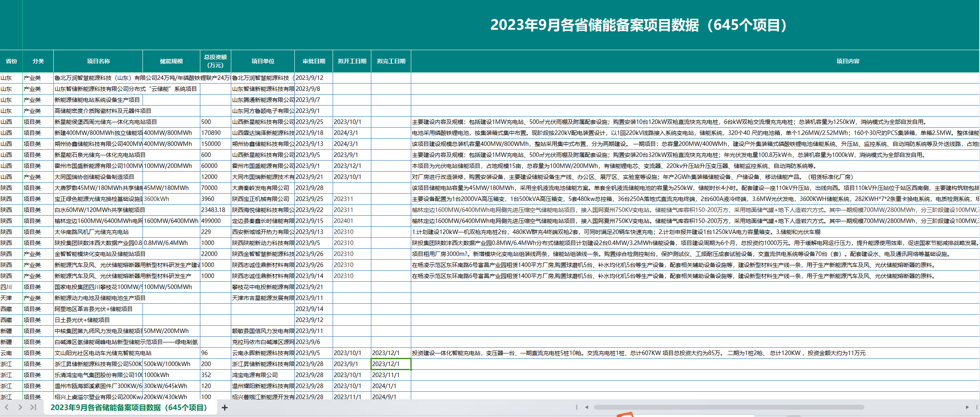Select the unit cell 大唐秦岭发电有限公司

[x=263, y=188]
